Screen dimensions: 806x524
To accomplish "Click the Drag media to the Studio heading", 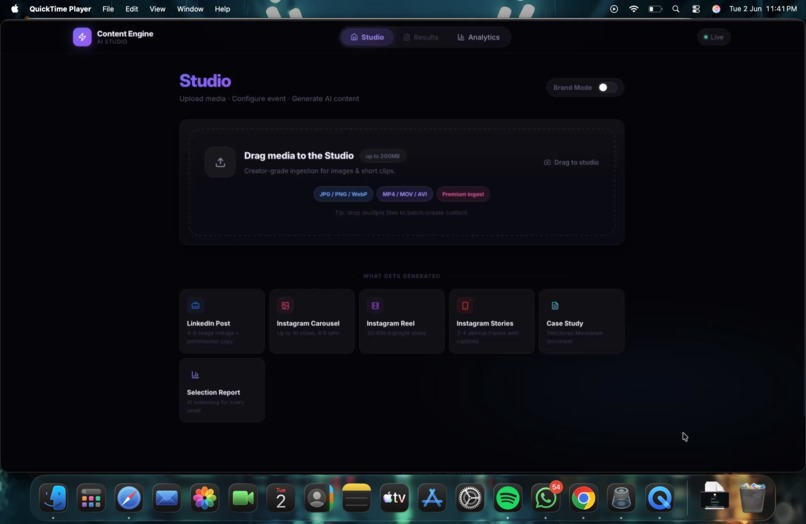I will 299,156.
